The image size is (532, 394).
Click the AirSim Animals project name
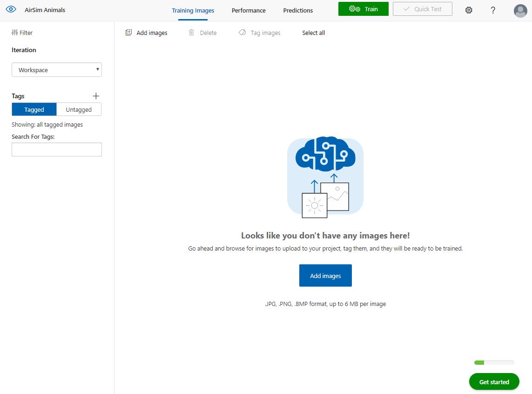[x=45, y=10]
